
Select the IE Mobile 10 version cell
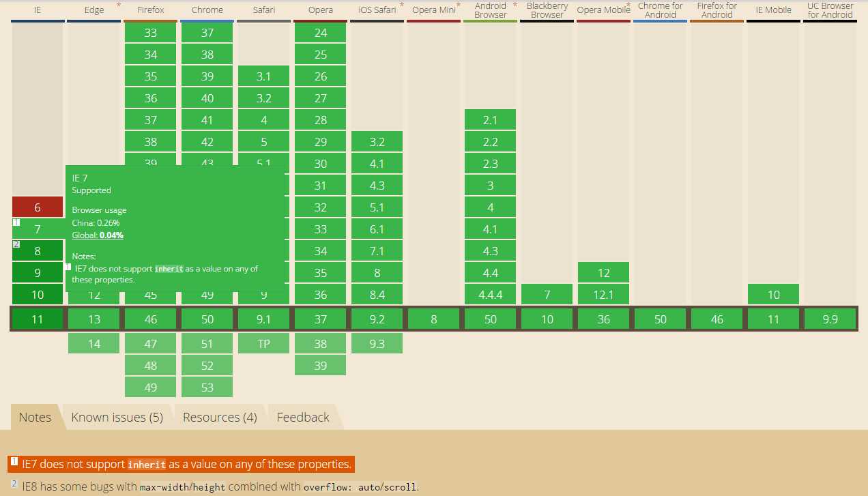point(774,295)
